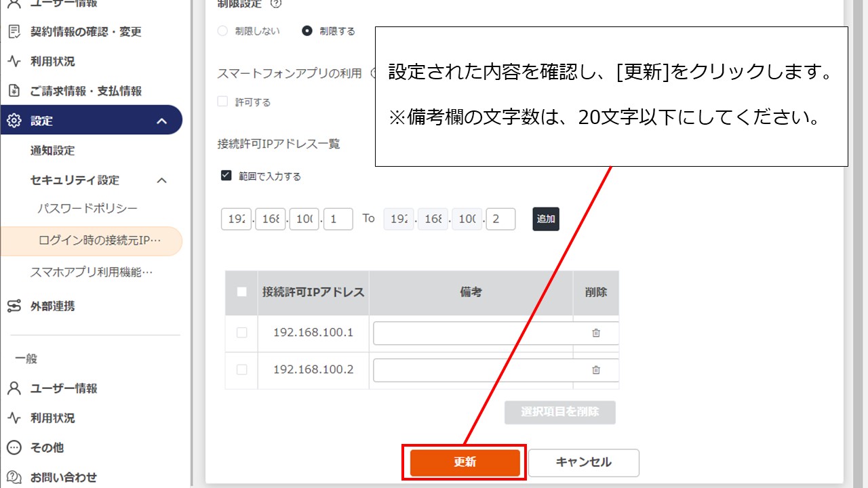Toggle the select-all checkbox in table header
868x488 pixels.
242,292
